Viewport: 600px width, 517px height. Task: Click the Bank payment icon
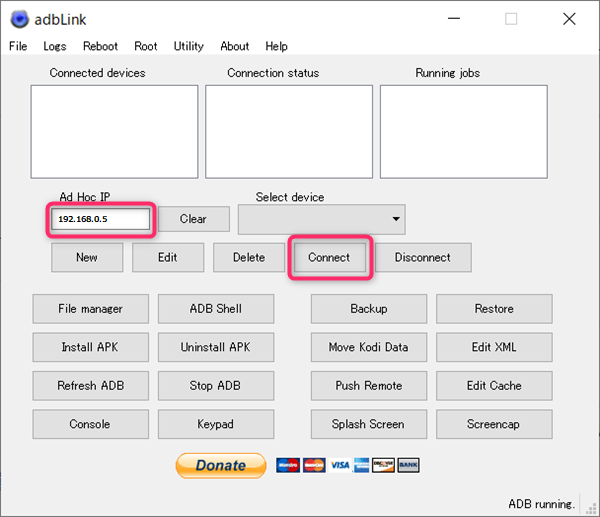[408, 465]
